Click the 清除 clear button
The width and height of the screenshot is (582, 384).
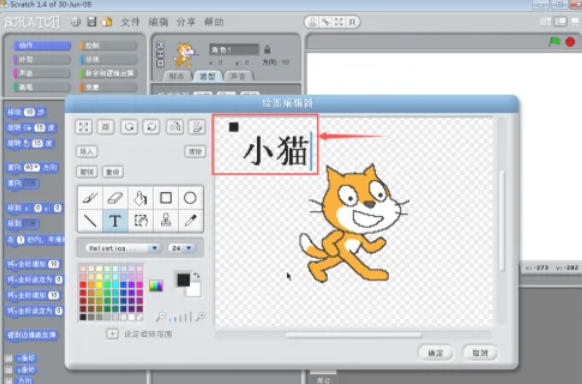(x=195, y=151)
